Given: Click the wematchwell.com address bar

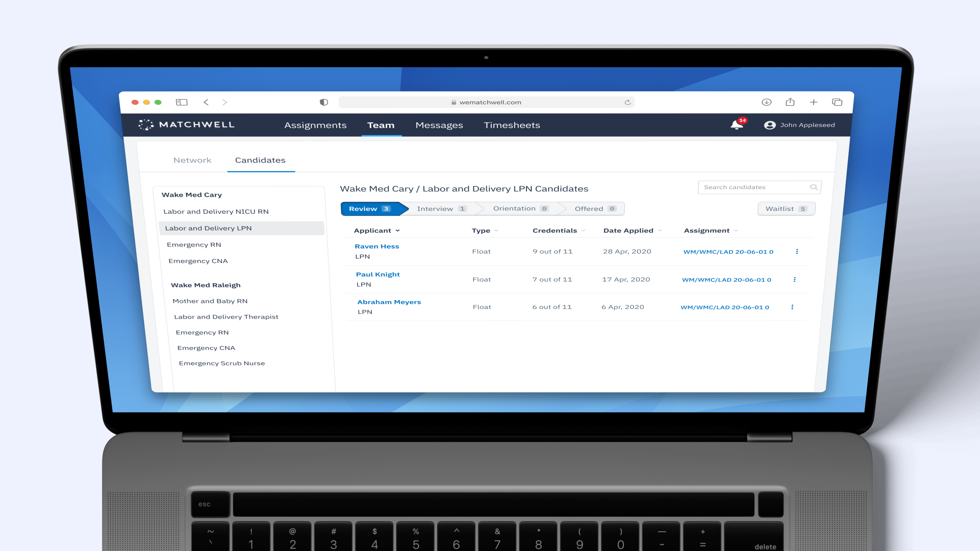Looking at the screenshot, I should click(486, 102).
